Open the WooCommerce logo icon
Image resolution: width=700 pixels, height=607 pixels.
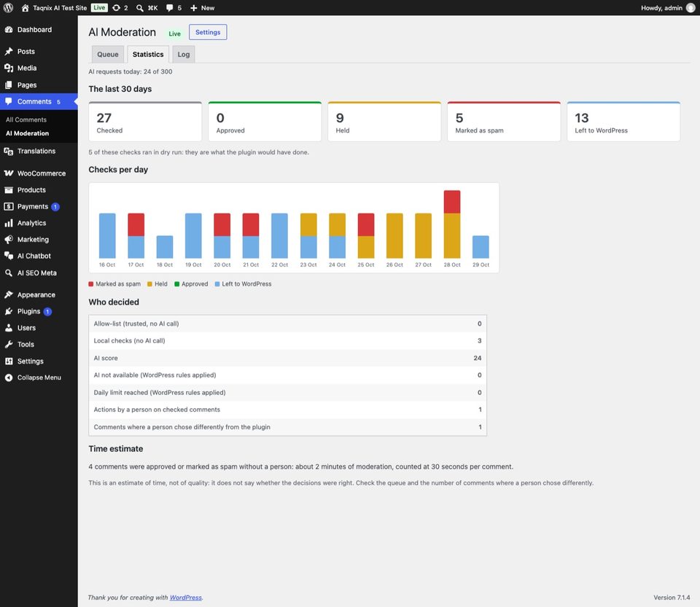click(x=9, y=173)
